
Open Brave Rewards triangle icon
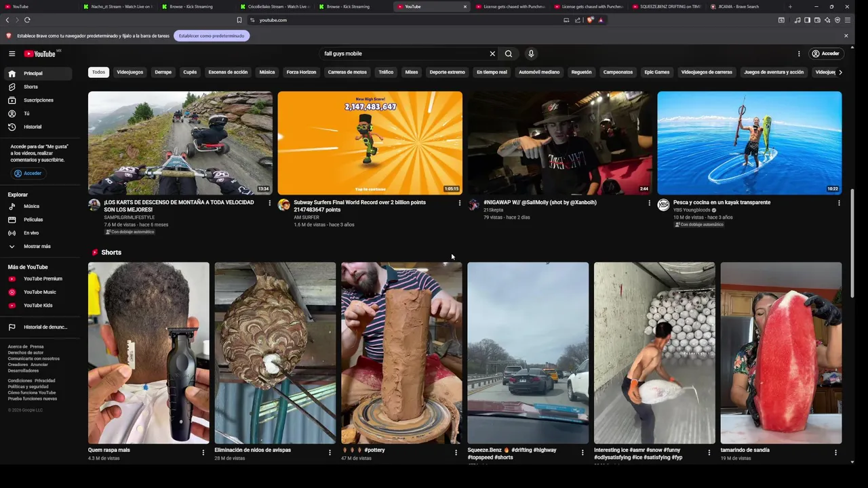tap(600, 20)
